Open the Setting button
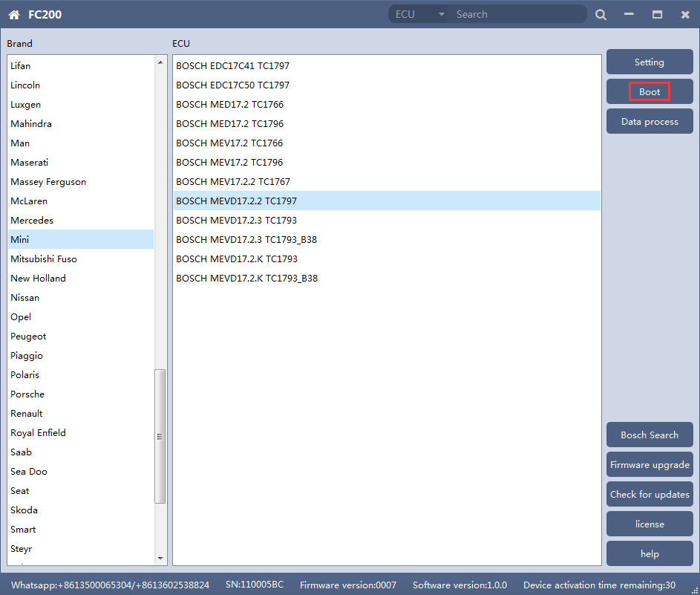This screenshot has height=595, width=700. pyautogui.click(x=650, y=62)
